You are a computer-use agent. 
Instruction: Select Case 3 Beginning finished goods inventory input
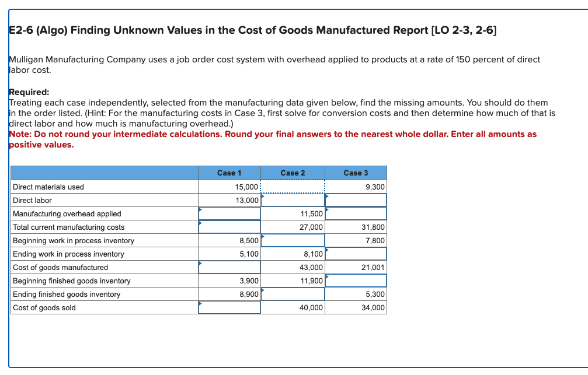(356, 281)
